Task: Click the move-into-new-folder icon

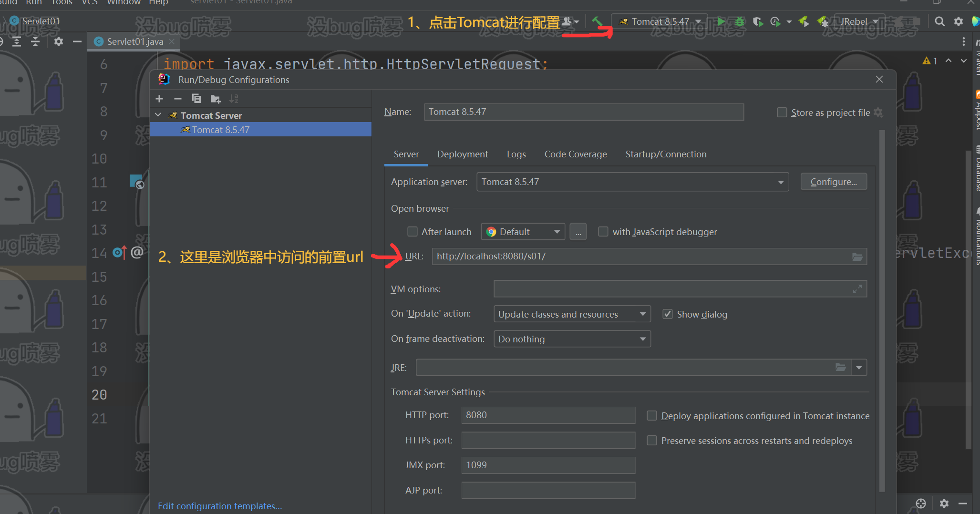Action: point(216,99)
